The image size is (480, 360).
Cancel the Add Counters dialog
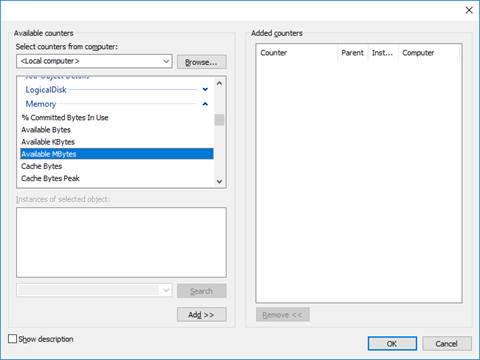click(447, 343)
